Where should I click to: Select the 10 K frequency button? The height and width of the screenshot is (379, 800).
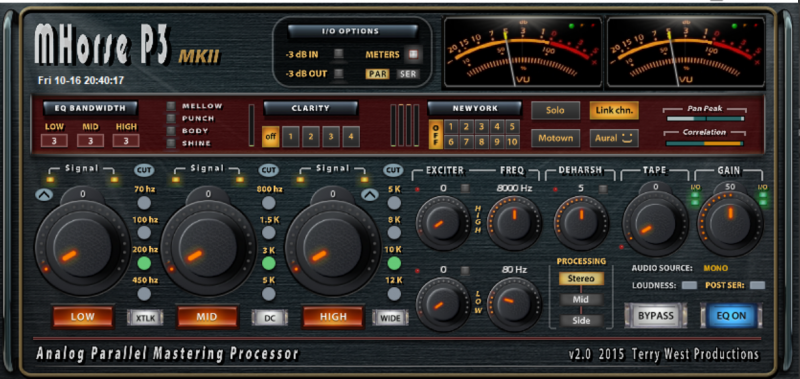(394, 263)
